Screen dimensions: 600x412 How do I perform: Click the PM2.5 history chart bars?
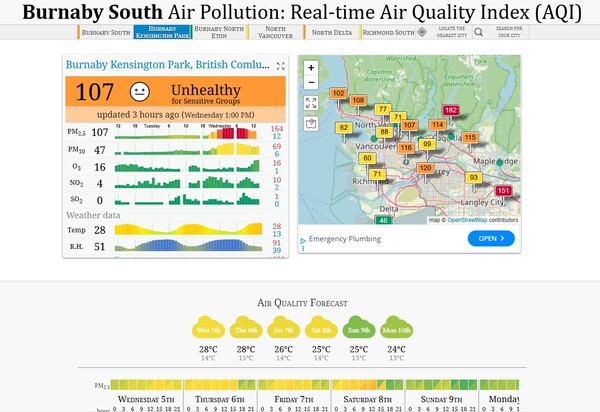tap(188, 132)
